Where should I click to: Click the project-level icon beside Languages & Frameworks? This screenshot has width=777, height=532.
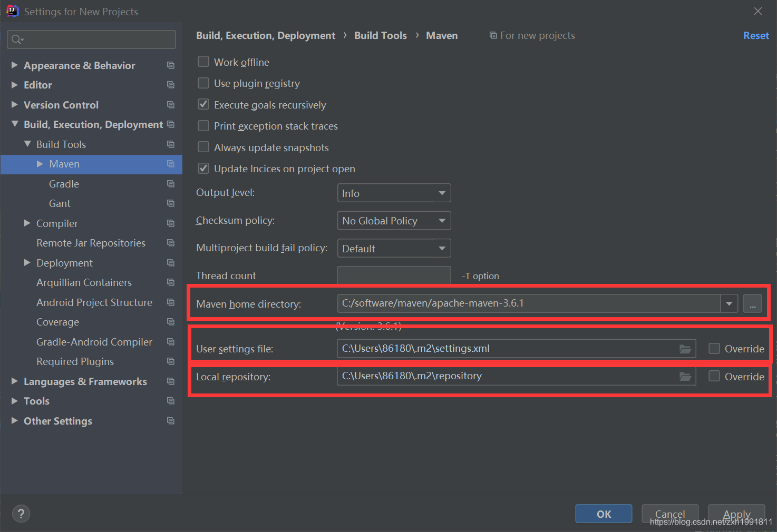pos(170,381)
